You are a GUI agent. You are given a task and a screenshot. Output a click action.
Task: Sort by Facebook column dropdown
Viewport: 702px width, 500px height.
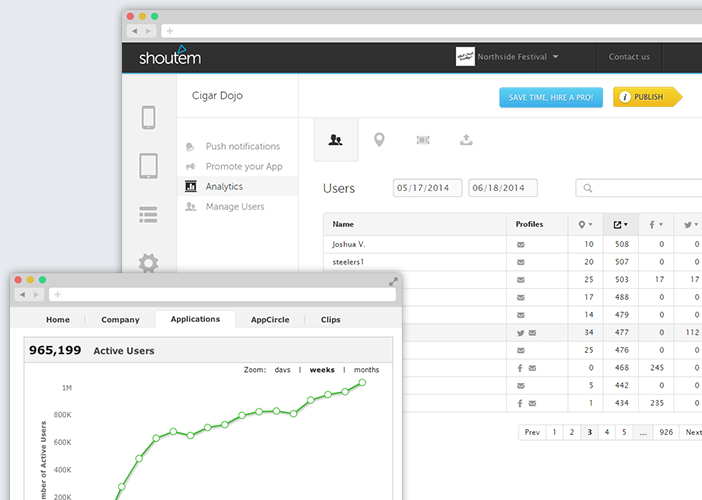pos(656,224)
